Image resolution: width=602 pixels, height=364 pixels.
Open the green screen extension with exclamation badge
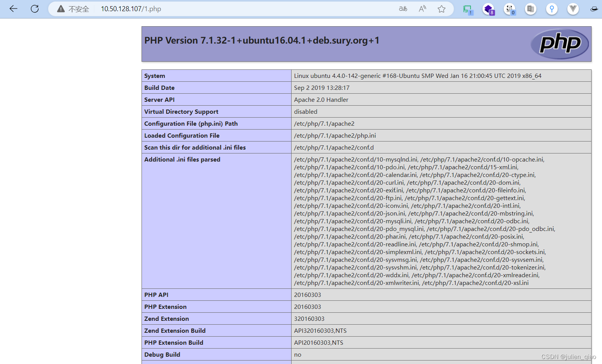(468, 9)
